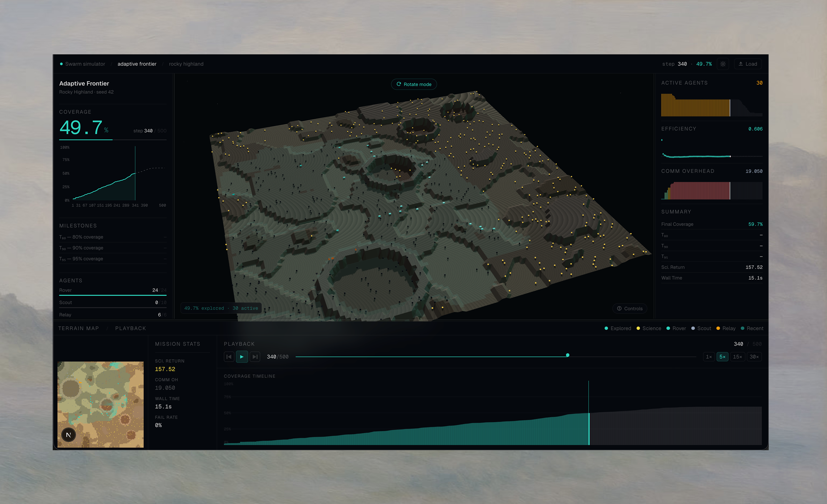Skip to the end of playback
This screenshot has width=827, height=504.
tap(255, 357)
